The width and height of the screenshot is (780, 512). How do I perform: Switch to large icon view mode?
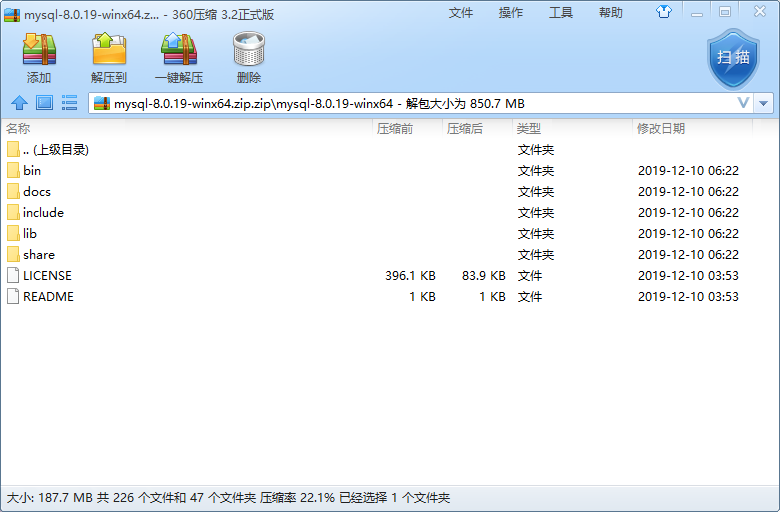[44, 103]
